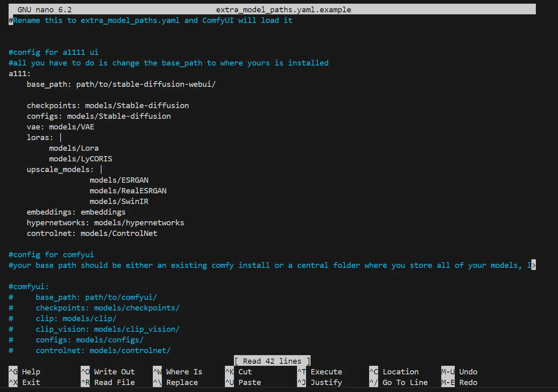This screenshot has height=392, width=558.
Task: Click the ^X Exit shortcut
Action: [x=25, y=382]
